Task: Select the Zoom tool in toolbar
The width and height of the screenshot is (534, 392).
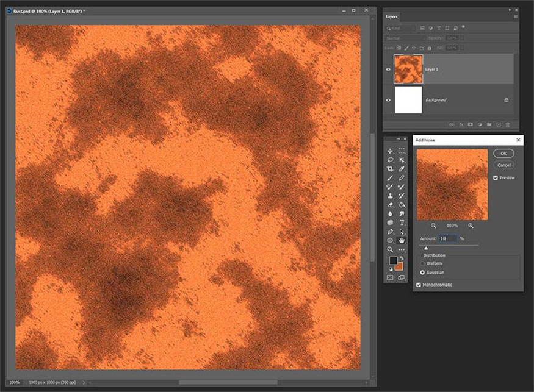Action: pyautogui.click(x=391, y=249)
